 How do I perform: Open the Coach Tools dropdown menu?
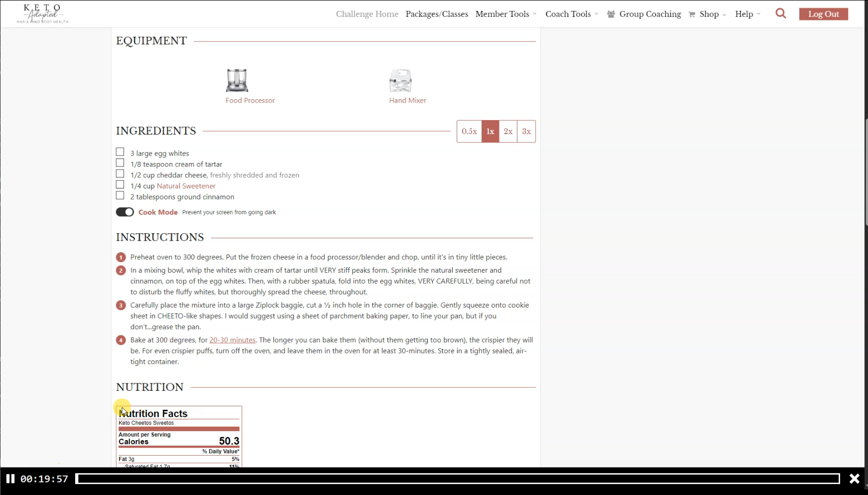click(x=571, y=14)
